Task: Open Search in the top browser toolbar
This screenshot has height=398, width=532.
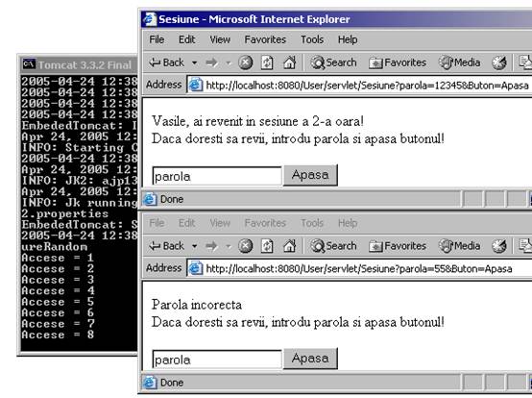Action: (334, 62)
